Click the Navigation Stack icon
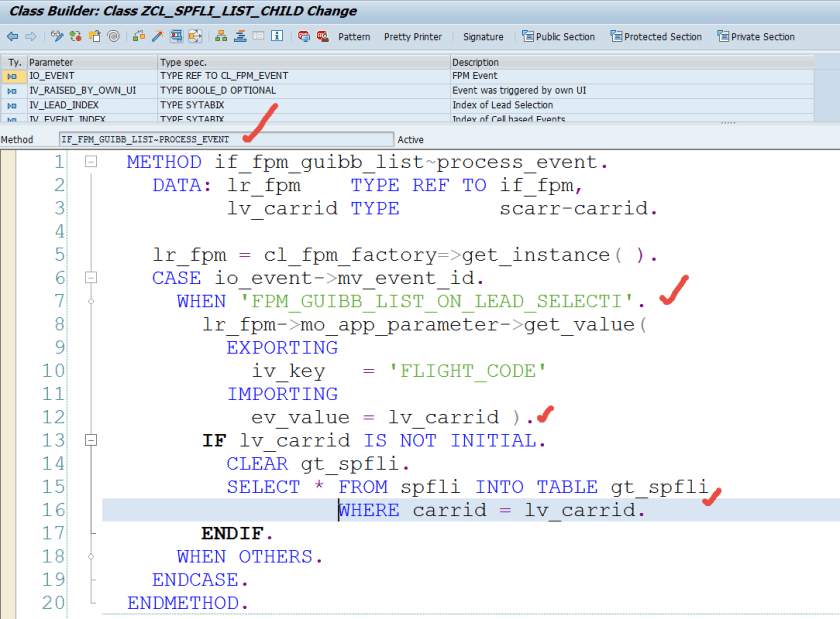 pyautogui.click(x=240, y=36)
